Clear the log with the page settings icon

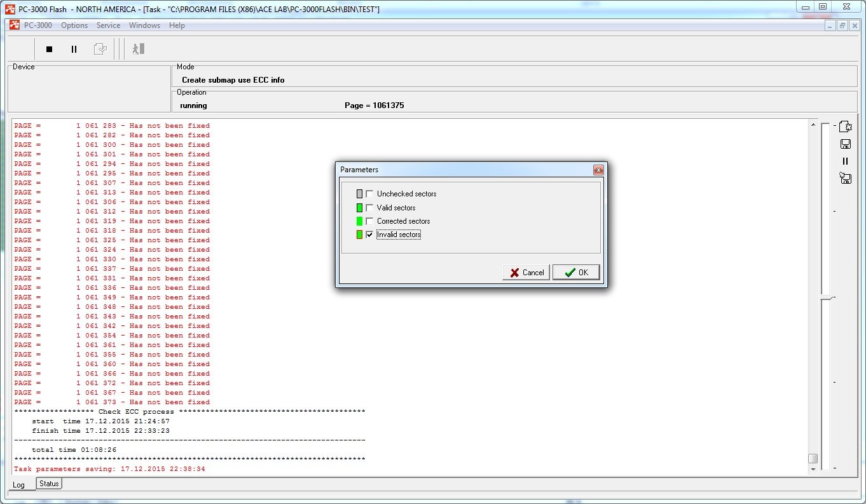[846, 127]
